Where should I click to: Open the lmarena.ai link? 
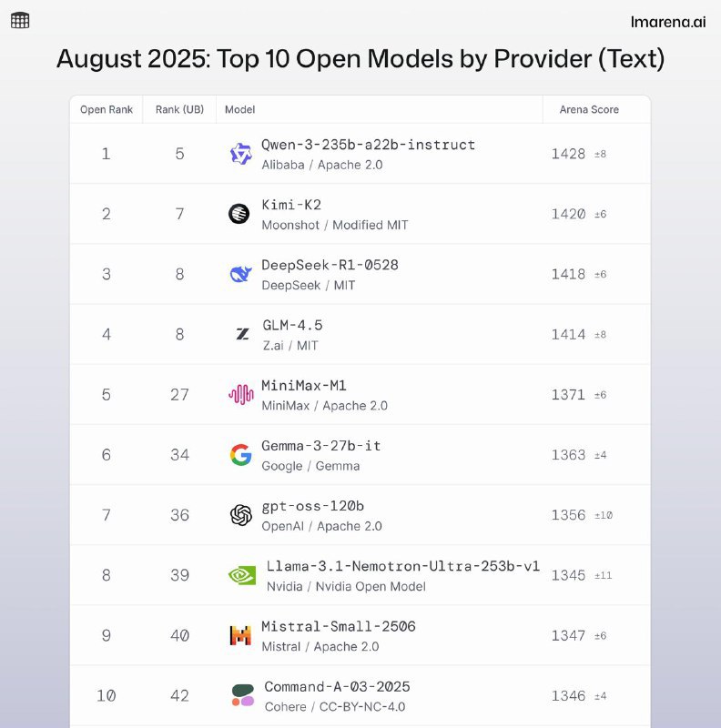point(667,22)
